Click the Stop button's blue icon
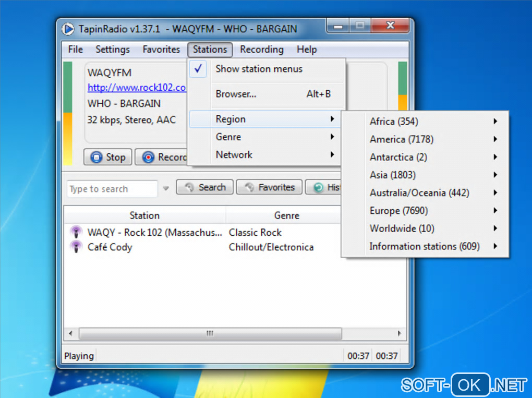532x398 pixels. click(x=96, y=158)
